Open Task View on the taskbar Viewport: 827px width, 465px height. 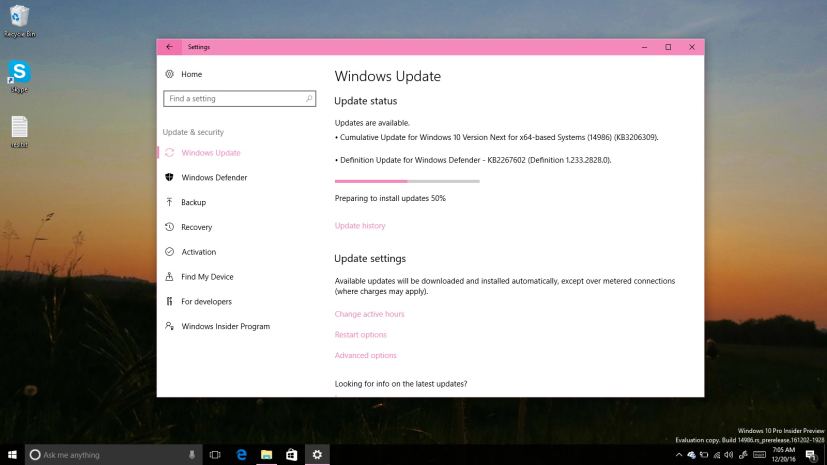215,454
